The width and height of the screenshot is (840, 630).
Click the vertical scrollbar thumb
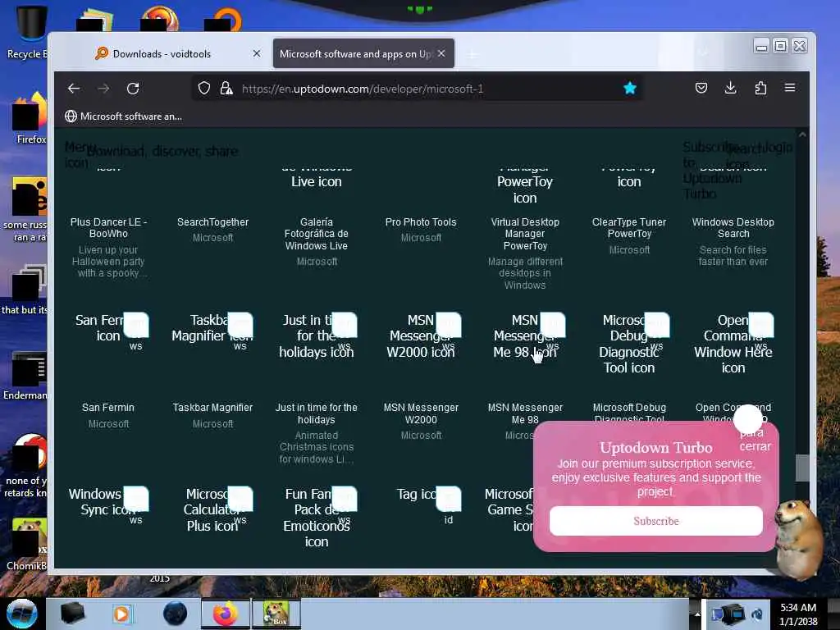pos(802,468)
